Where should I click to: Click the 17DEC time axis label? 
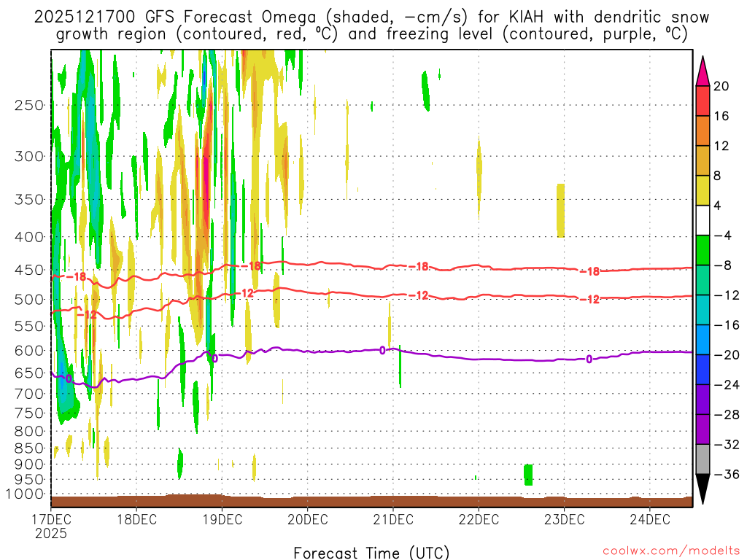pyautogui.click(x=51, y=519)
